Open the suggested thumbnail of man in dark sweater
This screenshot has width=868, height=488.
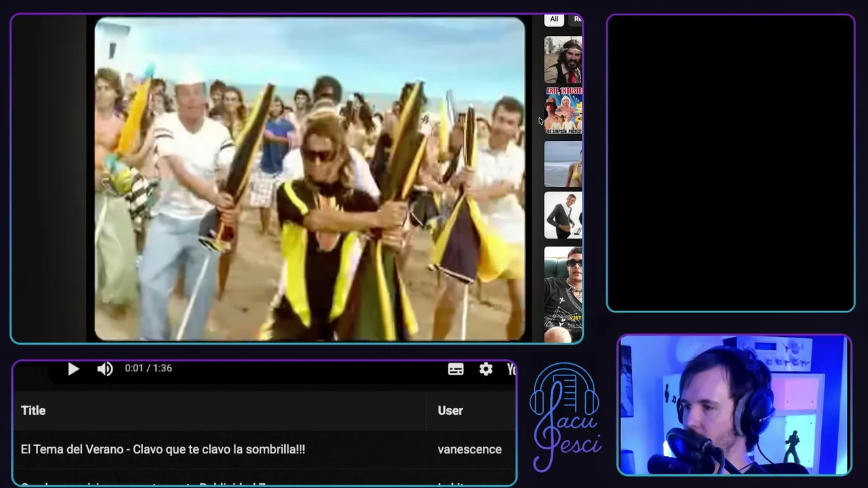pyautogui.click(x=563, y=216)
